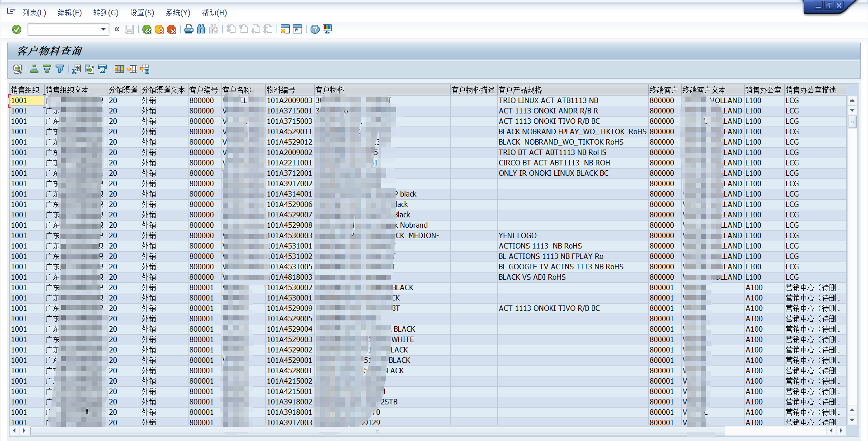Image resolution: width=868 pixels, height=441 pixels.
Task: Click the 客户产品规格 column header
Action: point(573,90)
